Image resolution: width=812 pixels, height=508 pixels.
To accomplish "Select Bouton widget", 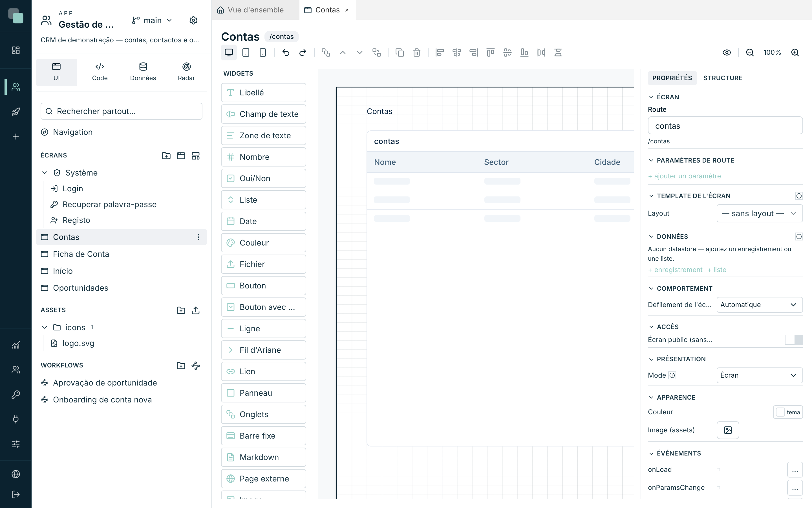I will coord(263,286).
